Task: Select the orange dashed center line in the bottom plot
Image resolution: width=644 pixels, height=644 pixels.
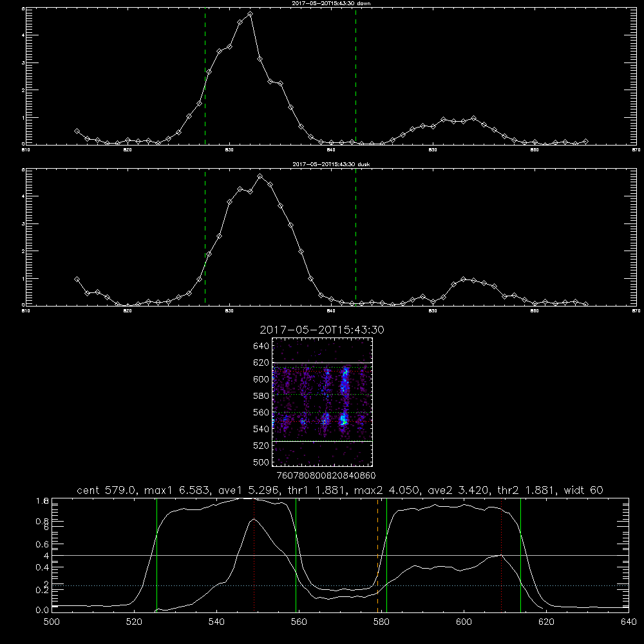Action: 377,556
